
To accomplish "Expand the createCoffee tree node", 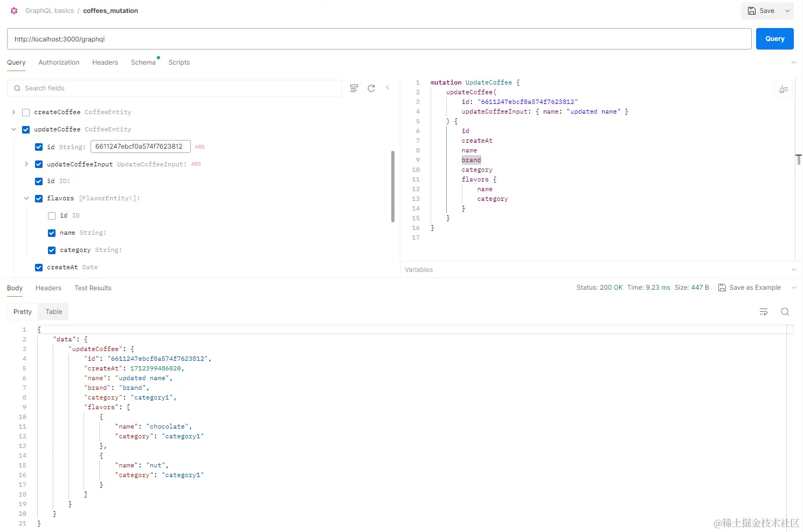I will pyautogui.click(x=13, y=112).
